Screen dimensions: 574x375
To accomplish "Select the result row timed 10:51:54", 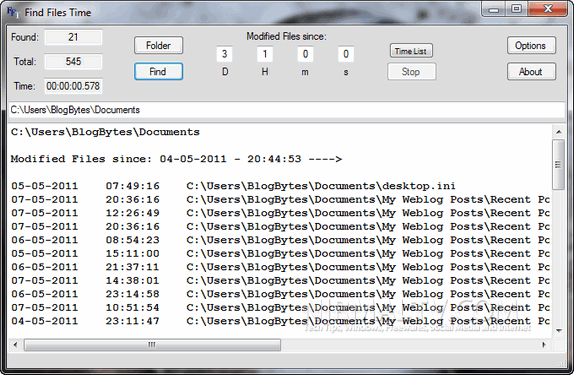I will [280, 308].
